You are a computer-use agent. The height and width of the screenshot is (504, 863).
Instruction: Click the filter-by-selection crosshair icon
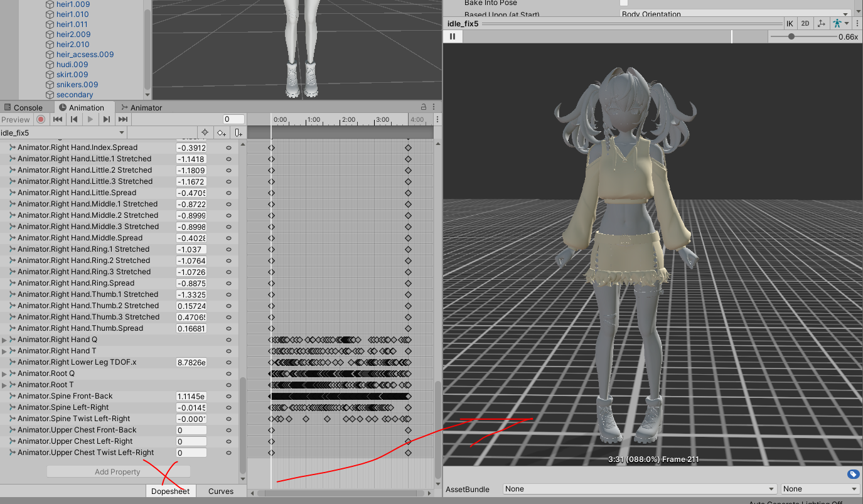pos(205,132)
